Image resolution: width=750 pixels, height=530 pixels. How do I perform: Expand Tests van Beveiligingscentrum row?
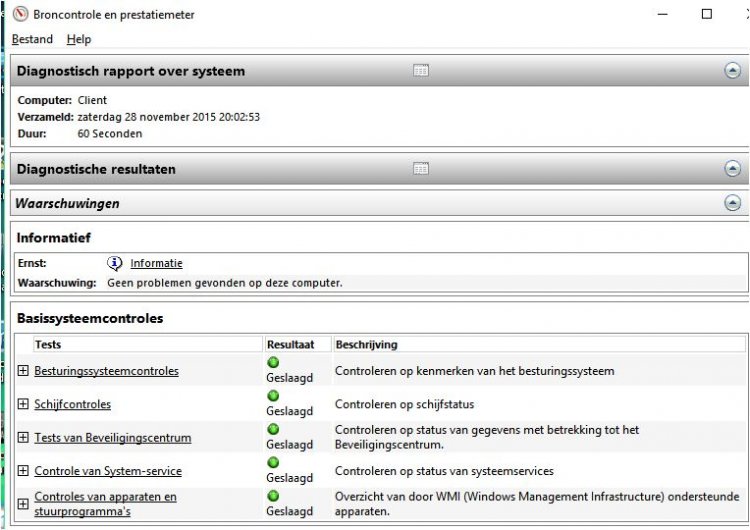click(23, 438)
